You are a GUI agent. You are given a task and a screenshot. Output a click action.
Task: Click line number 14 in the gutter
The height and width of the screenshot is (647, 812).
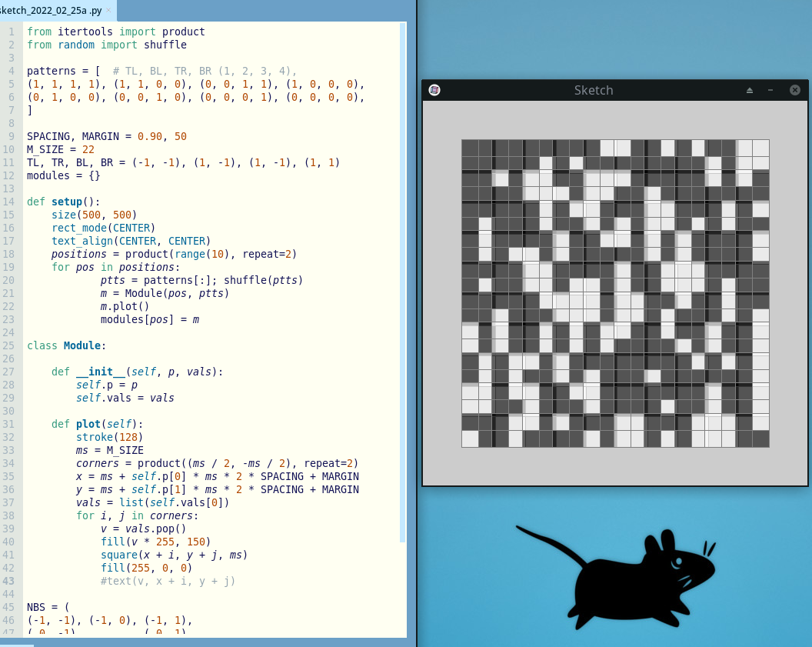(12, 202)
